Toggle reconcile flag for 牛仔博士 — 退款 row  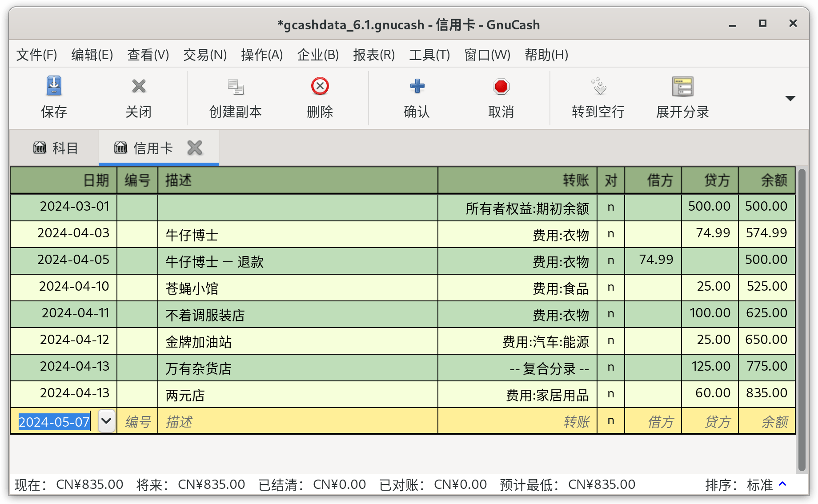(611, 261)
